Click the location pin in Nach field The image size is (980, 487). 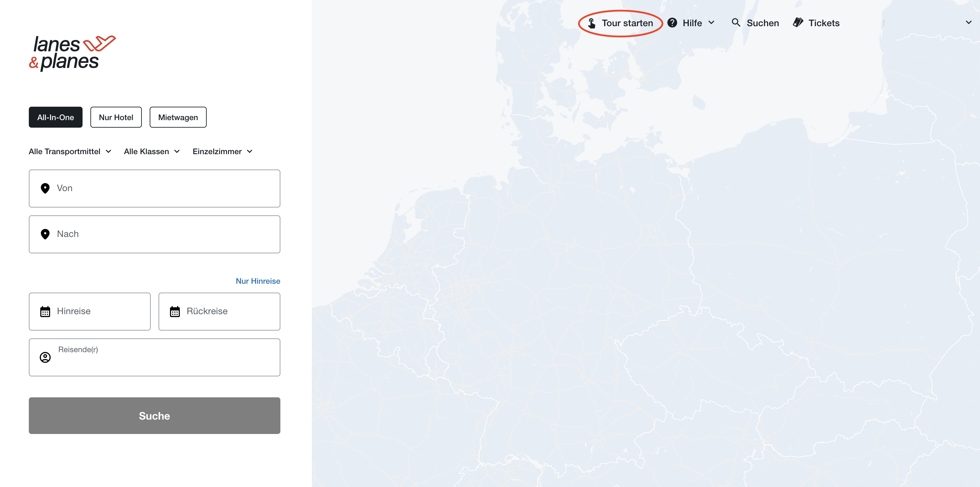click(x=45, y=234)
